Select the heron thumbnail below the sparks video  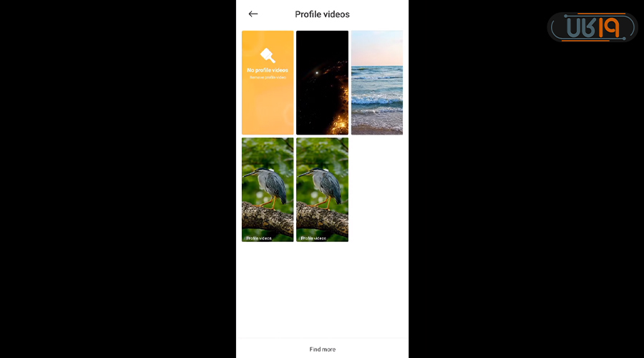pos(323,190)
